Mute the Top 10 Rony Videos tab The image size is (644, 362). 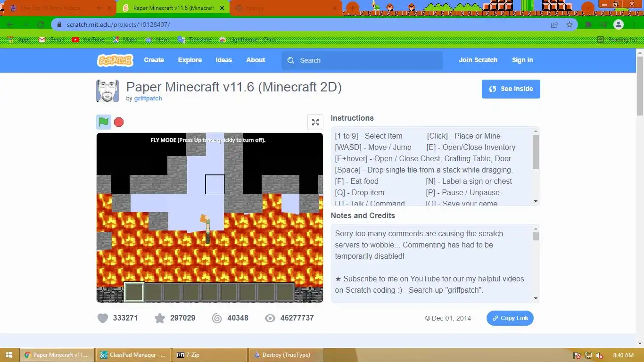pyautogui.click(x=99, y=8)
